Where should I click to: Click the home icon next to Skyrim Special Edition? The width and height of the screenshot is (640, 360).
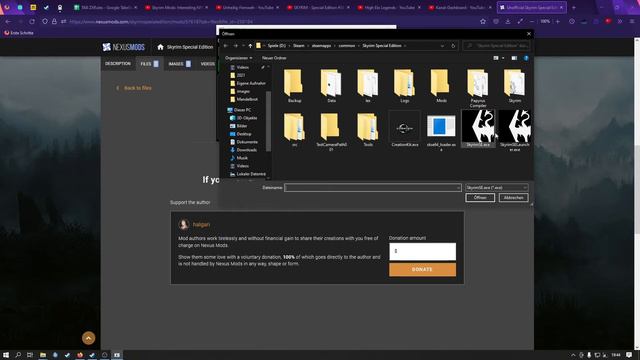pos(160,47)
